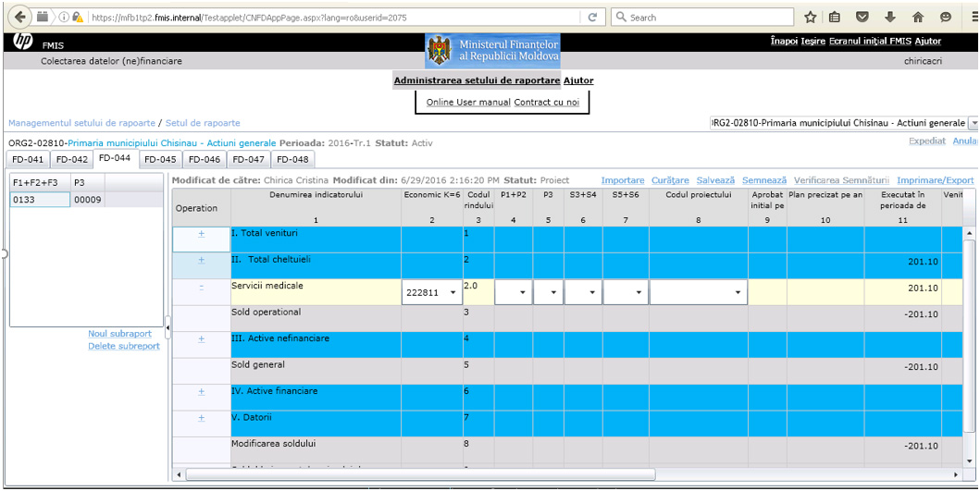Click the HP logo icon
Screen dimensions: 980x491
pos(22,42)
